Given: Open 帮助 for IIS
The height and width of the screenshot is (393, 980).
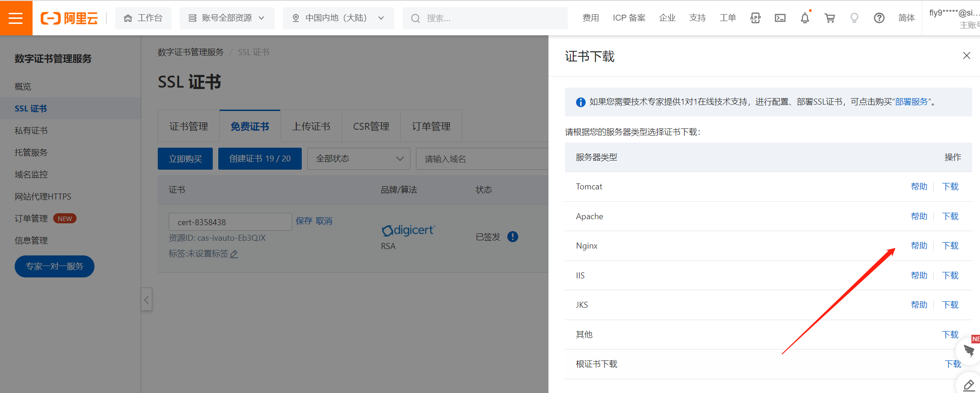Looking at the screenshot, I should point(919,276).
